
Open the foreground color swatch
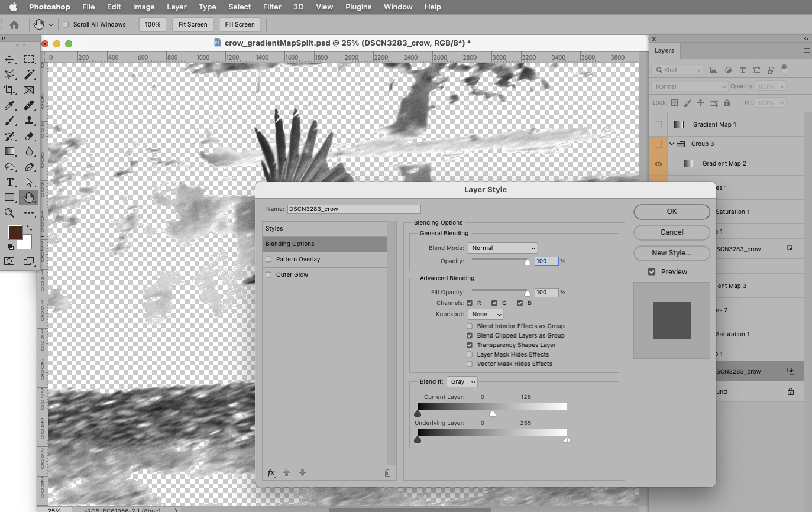(x=14, y=233)
